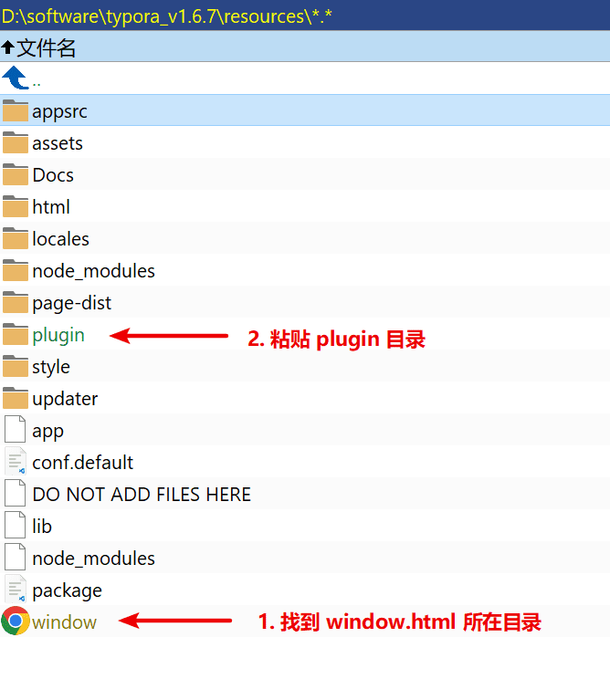Select the node_modules folder name

tap(93, 271)
